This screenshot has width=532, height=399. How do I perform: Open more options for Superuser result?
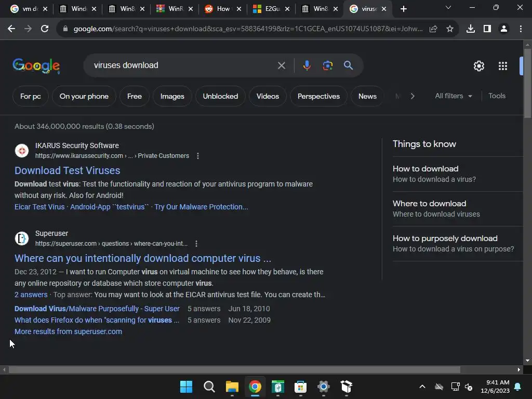point(196,244)
